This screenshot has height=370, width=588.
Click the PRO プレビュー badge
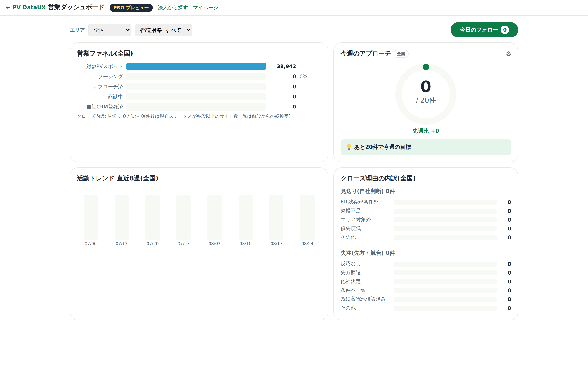pyautogui.click(x=131, y=8)
